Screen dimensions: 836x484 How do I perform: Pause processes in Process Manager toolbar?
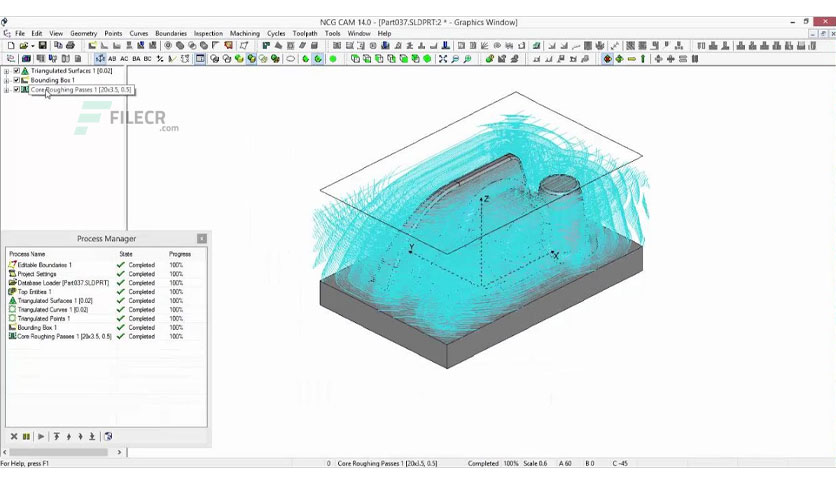click(x=26, y=437)
